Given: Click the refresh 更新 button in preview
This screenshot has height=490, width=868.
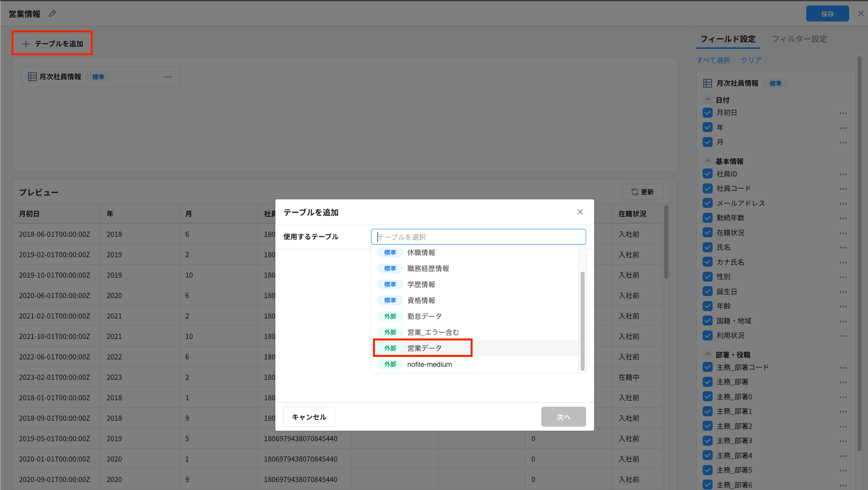Looking at the screenshot, I should click(x=642, y=192).
